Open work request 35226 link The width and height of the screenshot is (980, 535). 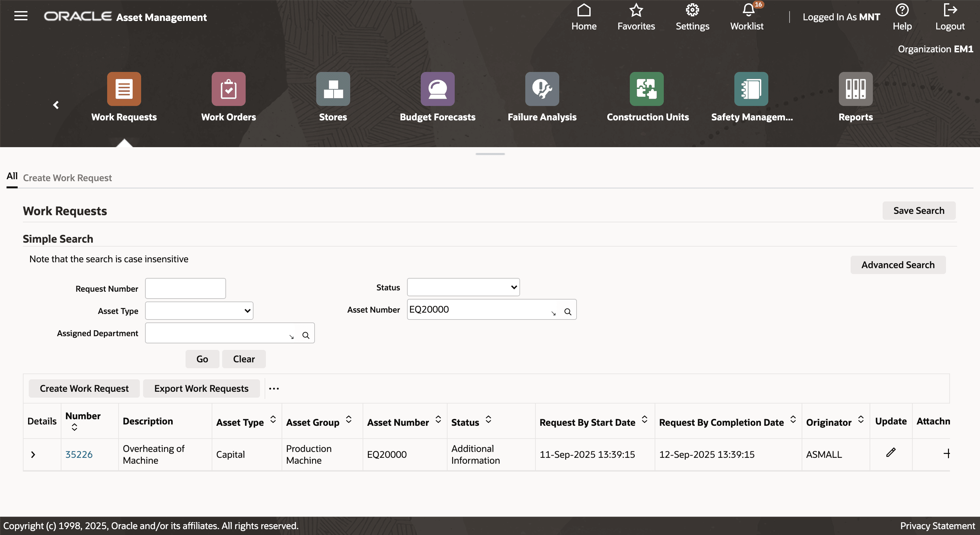coord(79,454)
